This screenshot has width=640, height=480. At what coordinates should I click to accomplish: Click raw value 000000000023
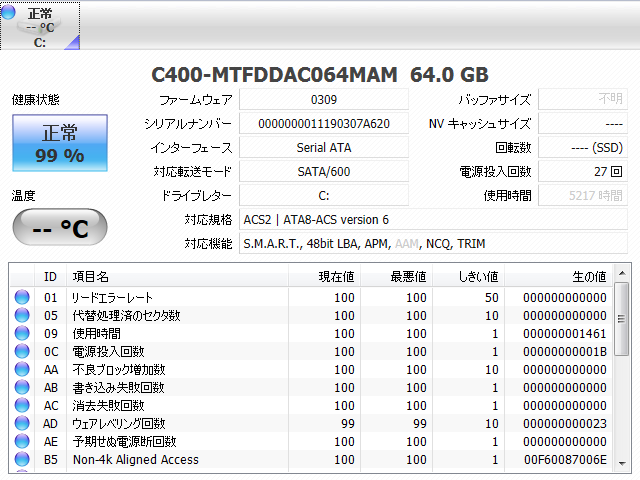point(565,424)
